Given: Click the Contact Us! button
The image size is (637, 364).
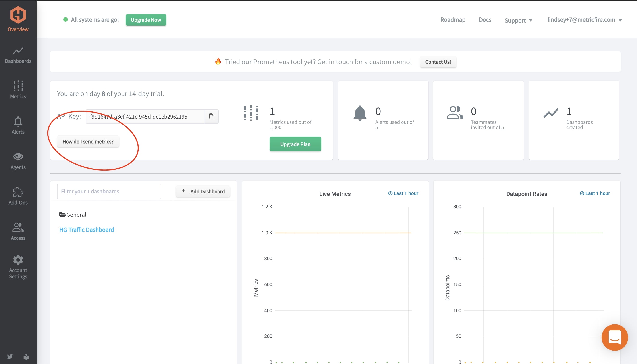Looking at the screenshot, I should [x=438, y=62].
